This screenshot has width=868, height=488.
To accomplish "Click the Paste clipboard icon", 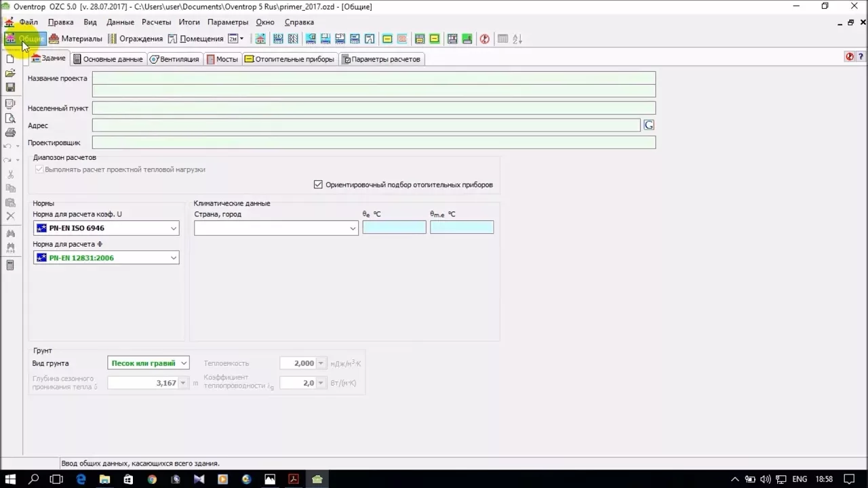I will tap(10, 202).
